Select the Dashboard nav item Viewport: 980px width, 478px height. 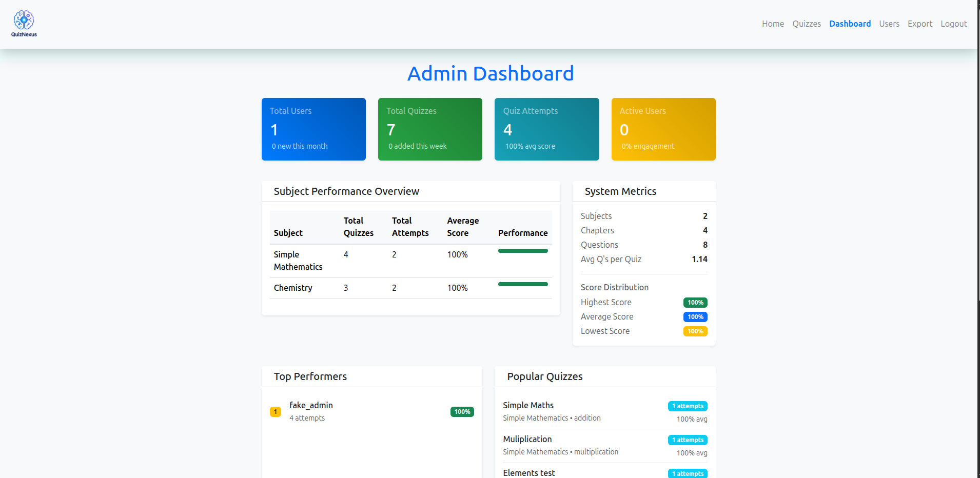pyautogui.click(x=850, y=24)
